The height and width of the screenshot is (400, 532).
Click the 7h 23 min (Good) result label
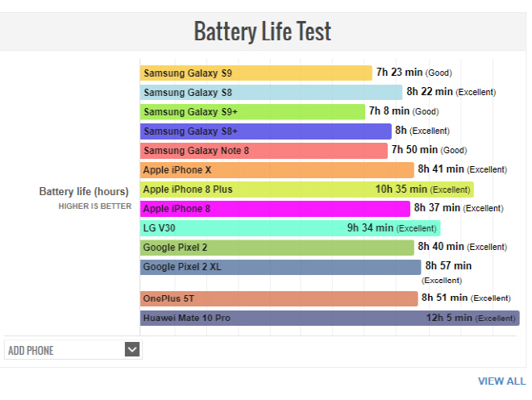coord(414,73)
